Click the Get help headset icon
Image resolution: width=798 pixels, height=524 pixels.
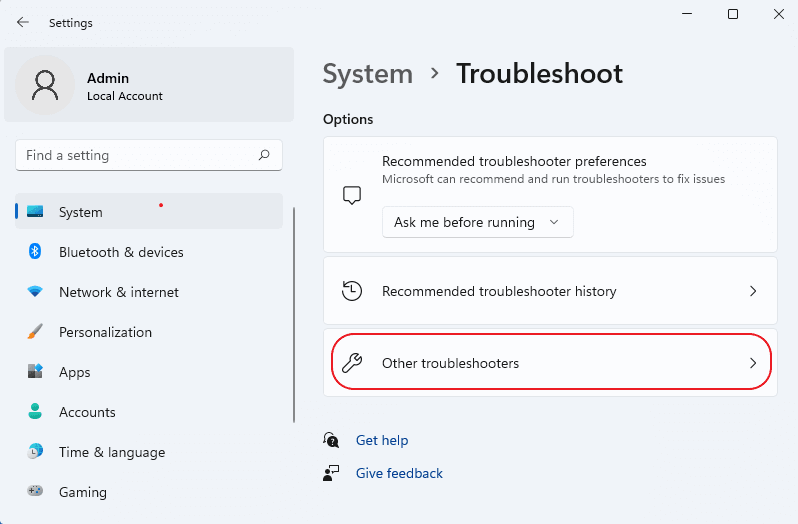[331, 440]
